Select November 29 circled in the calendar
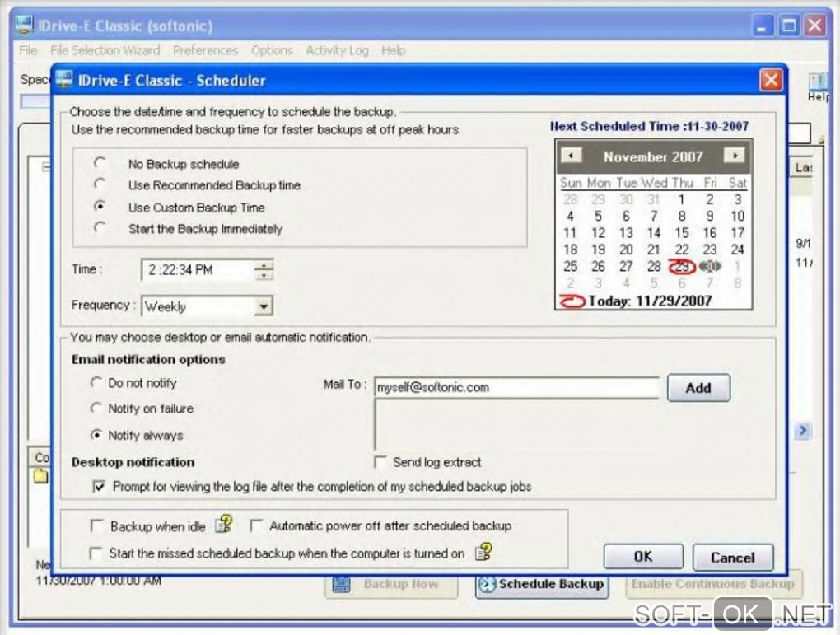 point(682,266)
